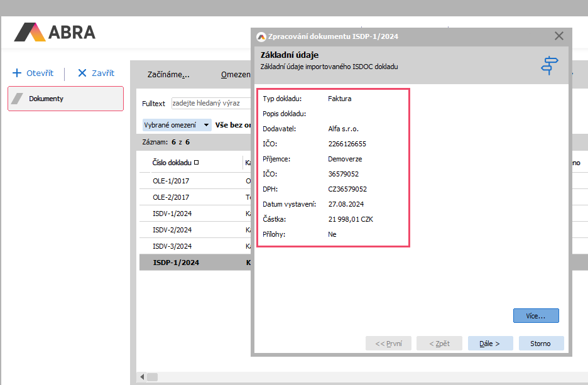This screenshot has width=588, height=385.
Task: Click the Záznam: 6 z 6 counter
Action: [166, 142]
